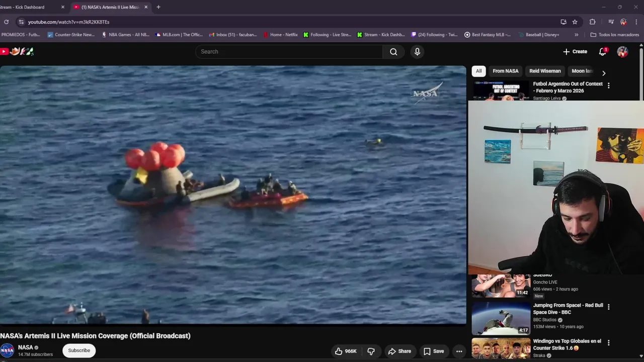The width and height of the screenshot is (644, 362).
Task: Select the Moon landing filter chip
Action: 582,71
